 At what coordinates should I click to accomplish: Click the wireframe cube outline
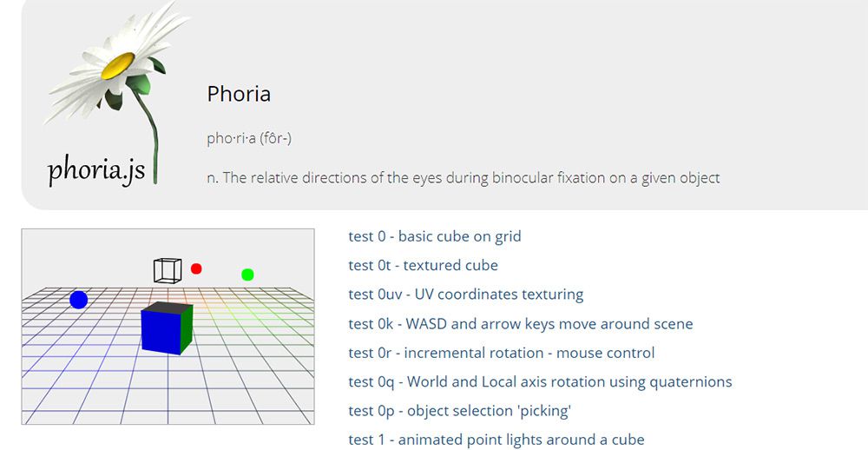(168, 270)
